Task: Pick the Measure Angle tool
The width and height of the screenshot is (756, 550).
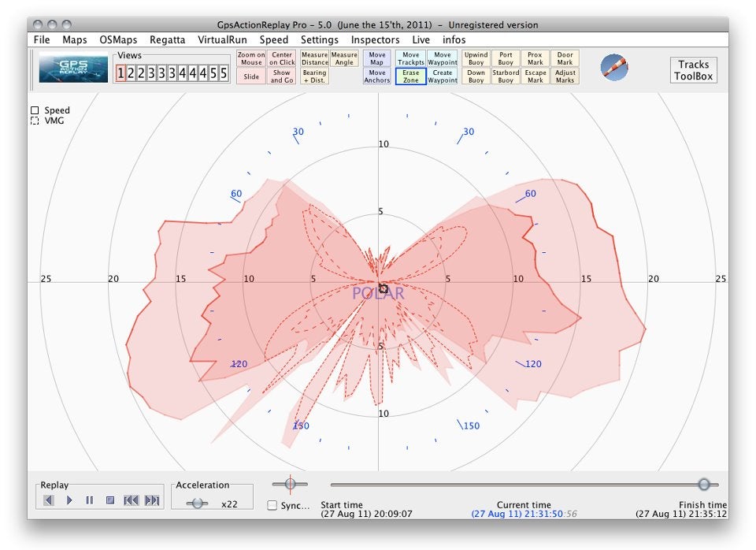Action: pos(344,58)
